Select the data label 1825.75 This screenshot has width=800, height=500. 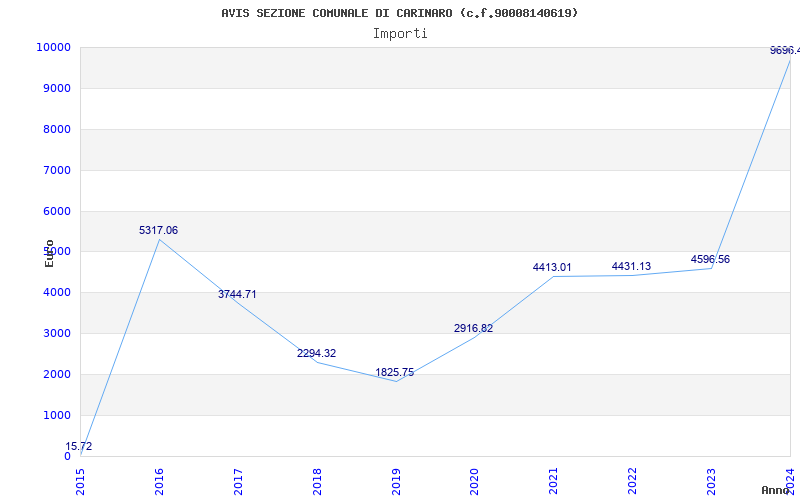click(x=395, y=372)
